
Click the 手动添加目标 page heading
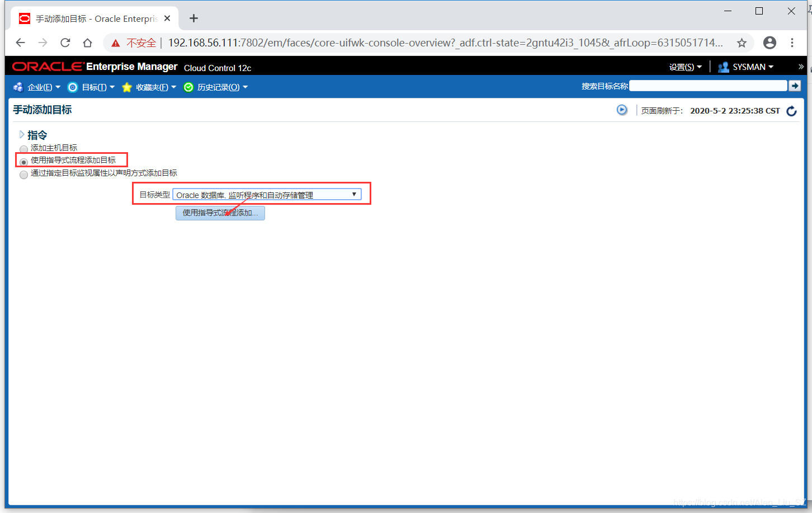click(x=43, y=110)
